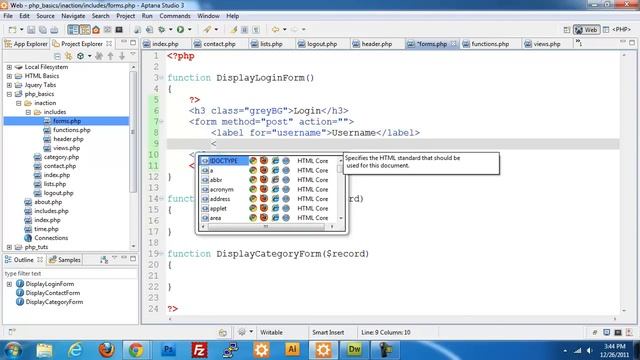This screenshot has width=640, height=360.
Task: Collapse the includes folder
Action: tap(28, 112)
